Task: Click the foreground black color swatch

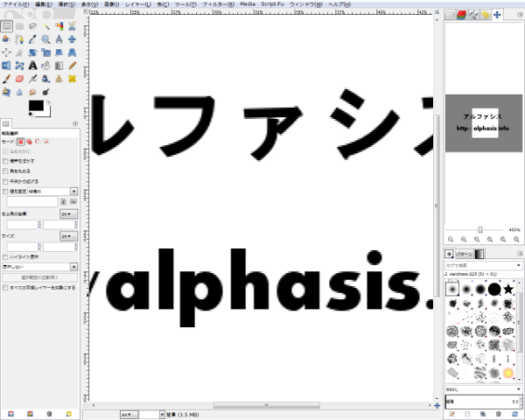Action: [36, 105]
